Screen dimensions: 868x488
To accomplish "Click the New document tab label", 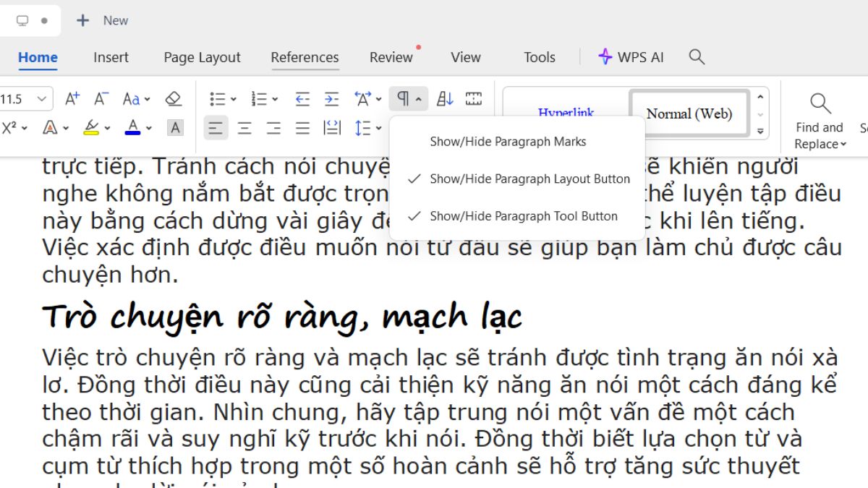I will point(116,20).
